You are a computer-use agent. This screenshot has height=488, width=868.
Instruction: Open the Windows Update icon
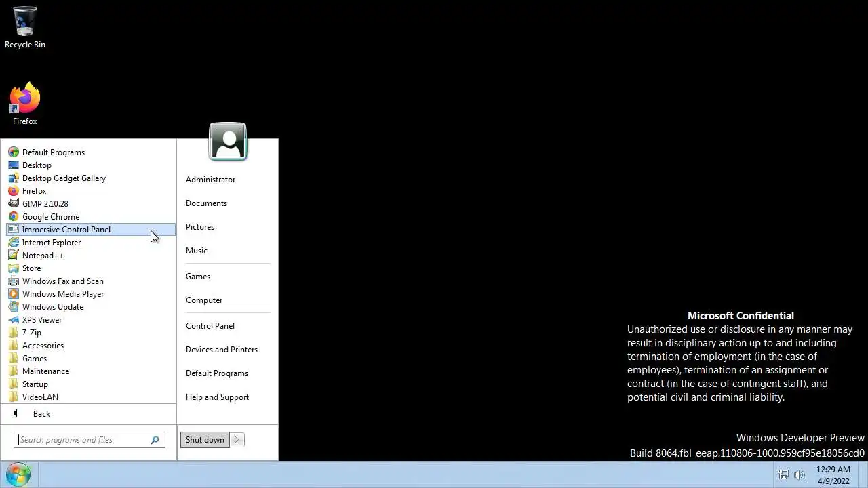(x=14, y=307)
